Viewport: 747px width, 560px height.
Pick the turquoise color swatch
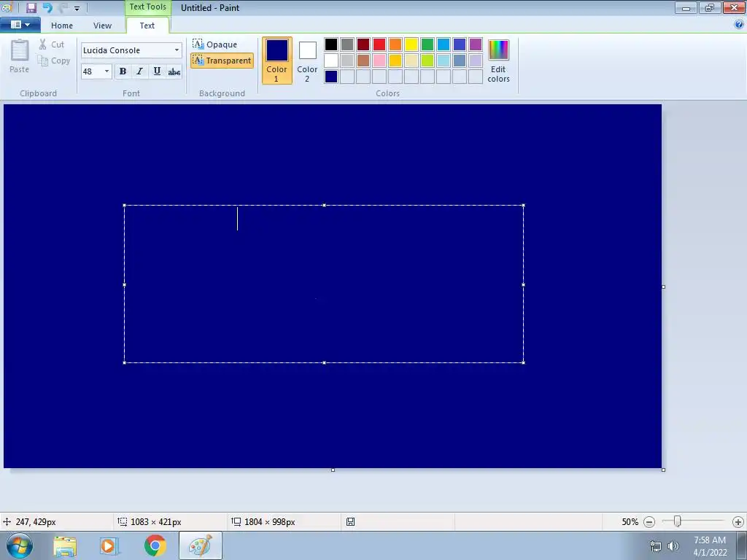(444, 44)
